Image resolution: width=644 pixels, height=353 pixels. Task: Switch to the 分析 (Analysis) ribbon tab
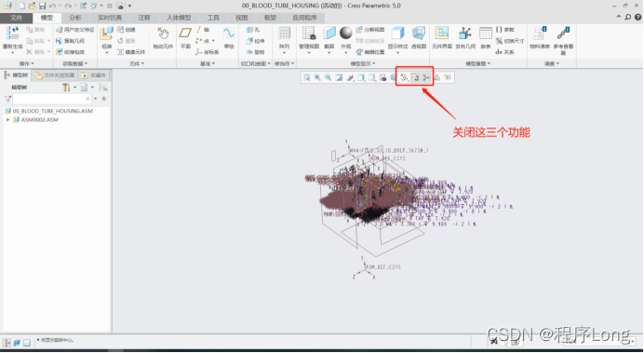coord(75,18)
